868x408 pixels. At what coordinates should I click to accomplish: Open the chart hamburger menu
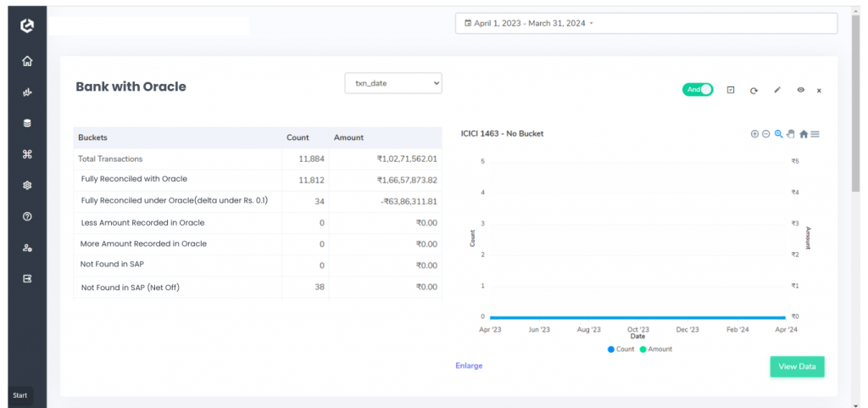pos(815,134)
